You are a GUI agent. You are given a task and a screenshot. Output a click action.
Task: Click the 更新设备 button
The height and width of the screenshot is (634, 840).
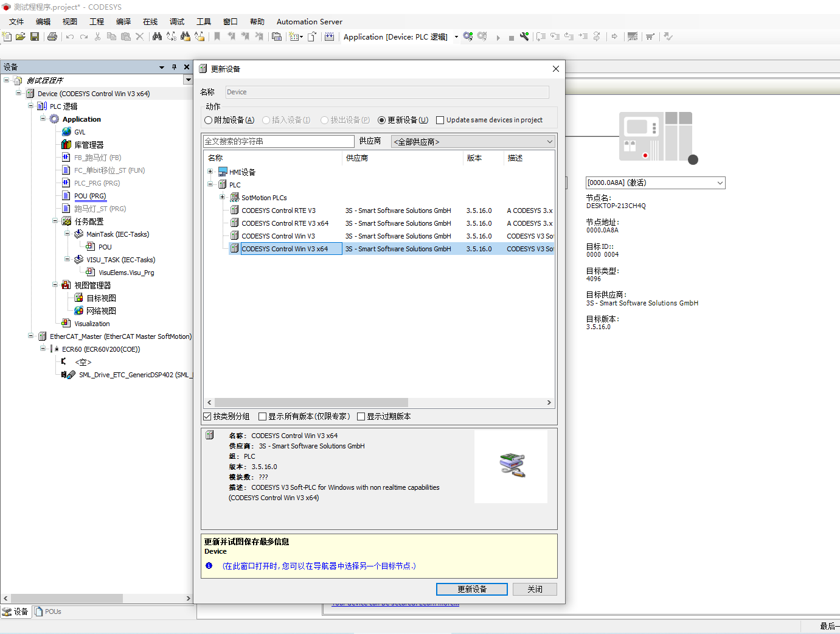(472, 589)
